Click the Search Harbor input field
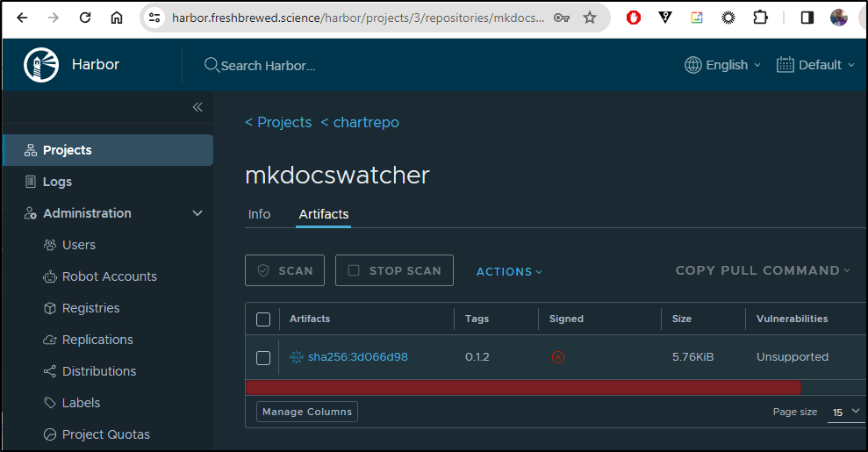This screenshot has height=452, width=868. [268, 66]
